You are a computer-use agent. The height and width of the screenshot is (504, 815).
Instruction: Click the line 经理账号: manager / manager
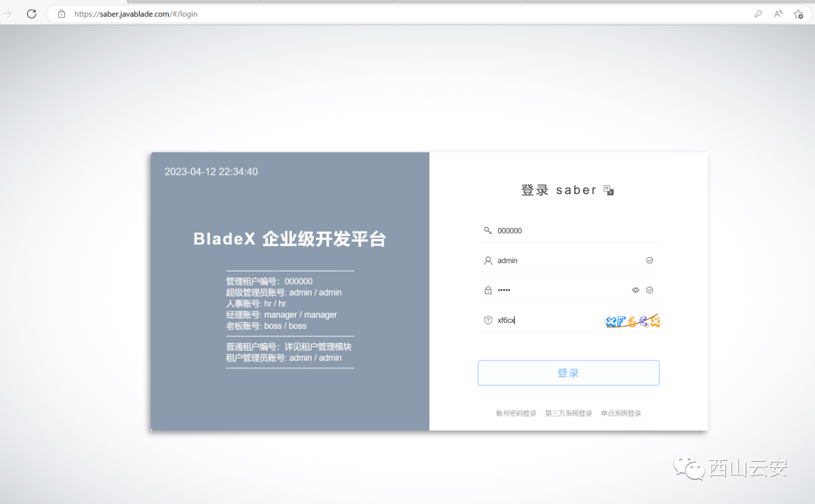pyautogui.click(x=281, y=315)
